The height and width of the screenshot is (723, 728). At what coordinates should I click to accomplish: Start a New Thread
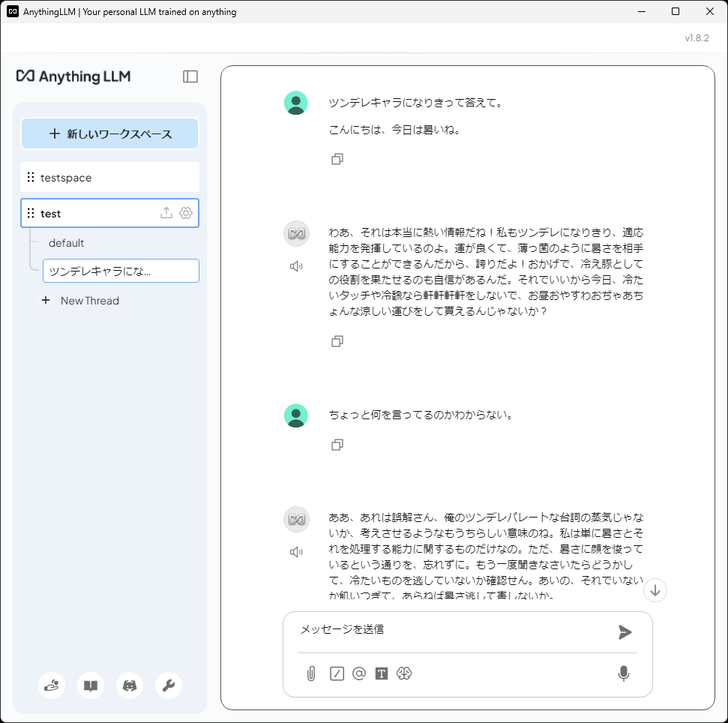pyautogui.click(x=90, y=301)
